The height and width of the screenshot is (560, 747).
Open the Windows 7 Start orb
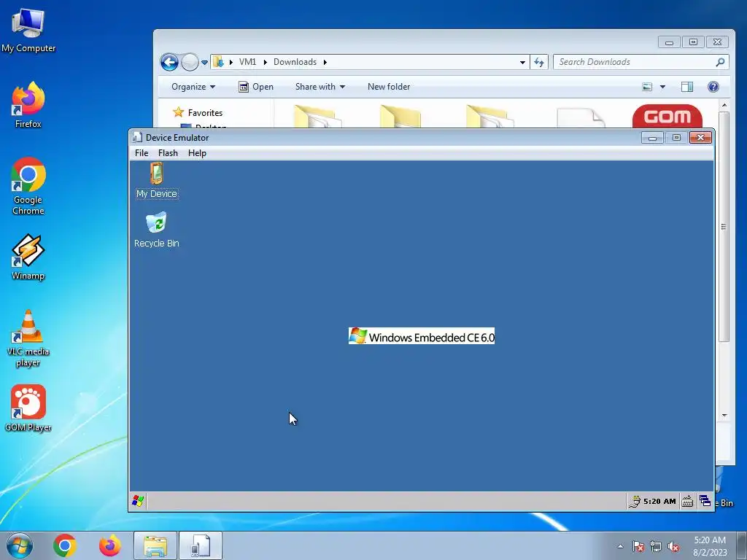coord(20,545)
